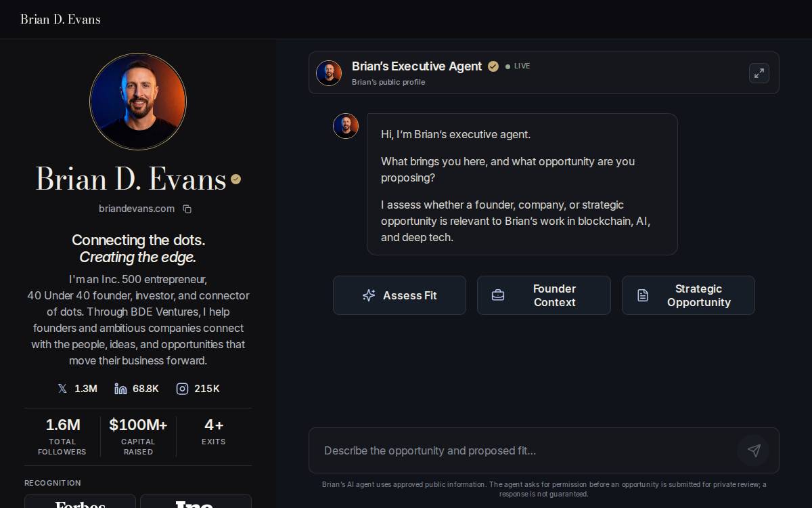
Task: Select the Assess Fit button
Action: point(399,295)
